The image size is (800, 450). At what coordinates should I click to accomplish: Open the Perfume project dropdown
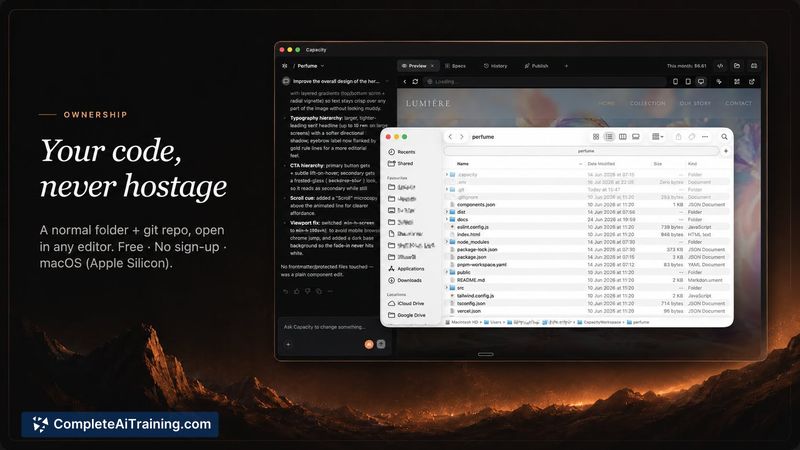pyautogui.click(x=311, y=66)
